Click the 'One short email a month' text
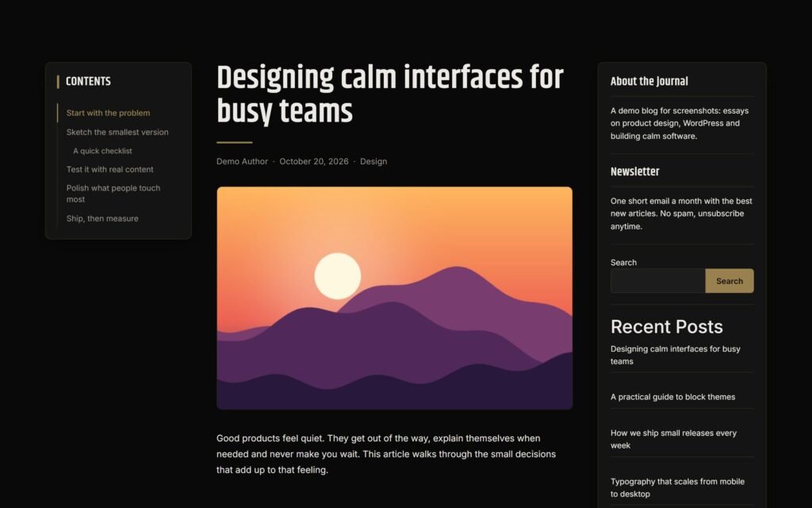The width and height of the screenshot is (812, 508). pyautogui.click(x=681, y=214)
